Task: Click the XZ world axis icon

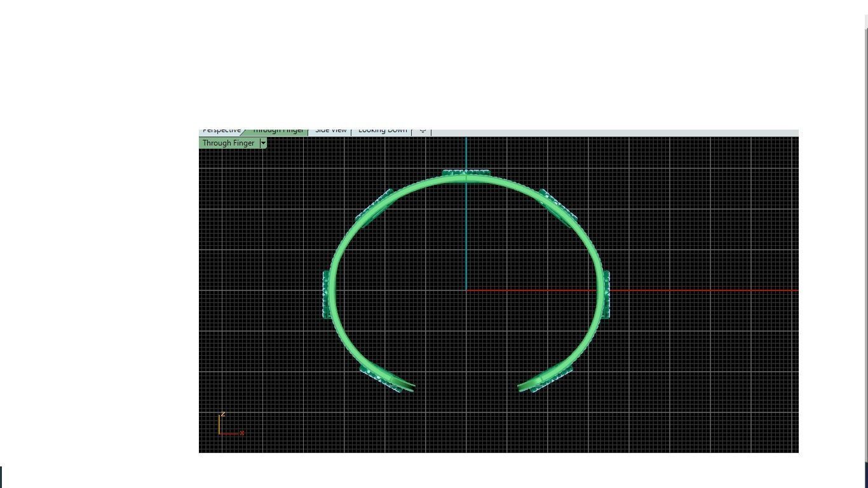Action: [231, 425]
